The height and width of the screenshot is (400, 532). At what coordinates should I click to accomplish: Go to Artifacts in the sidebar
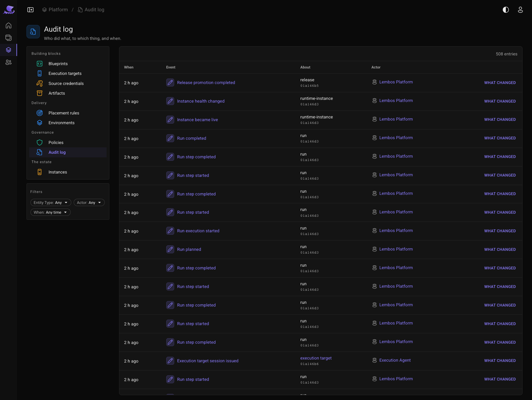(68, 93)
